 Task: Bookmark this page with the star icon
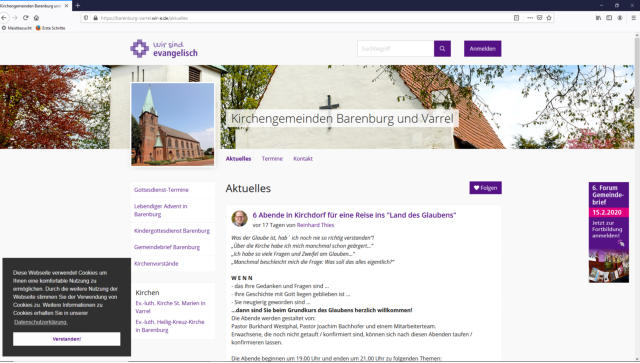(549, 18)
